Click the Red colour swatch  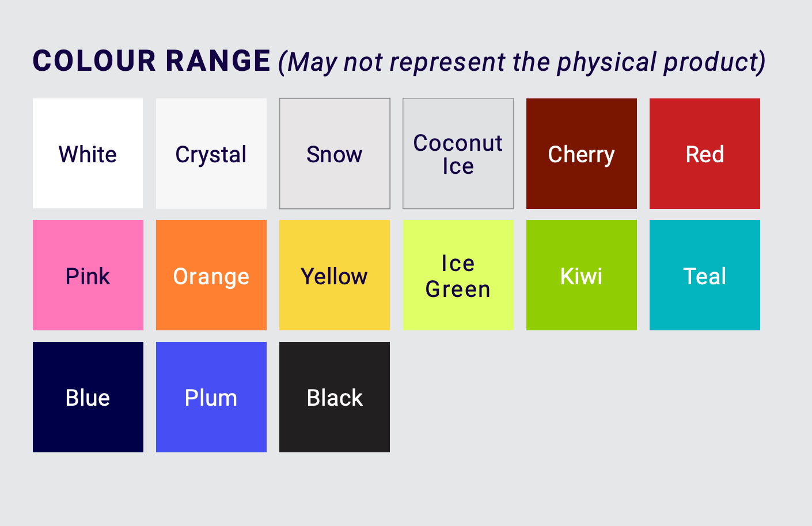705,154
